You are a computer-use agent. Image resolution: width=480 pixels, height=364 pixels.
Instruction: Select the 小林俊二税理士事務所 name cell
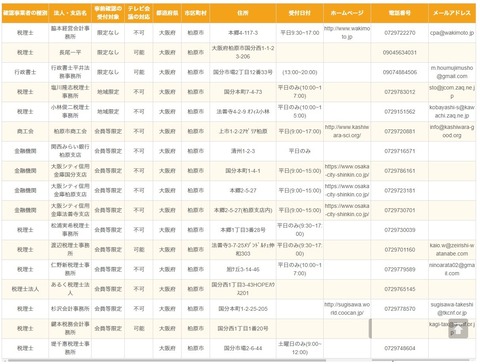point(70,112)
